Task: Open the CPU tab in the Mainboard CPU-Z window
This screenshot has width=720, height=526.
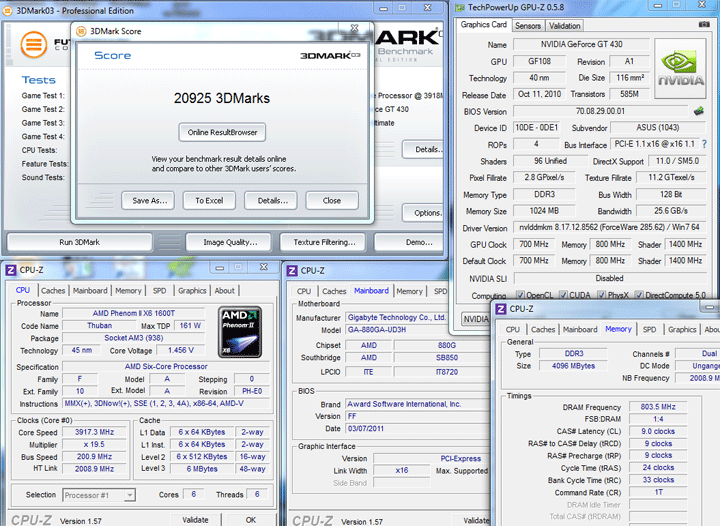Action: pyautogui.click(x=304, y=291)
